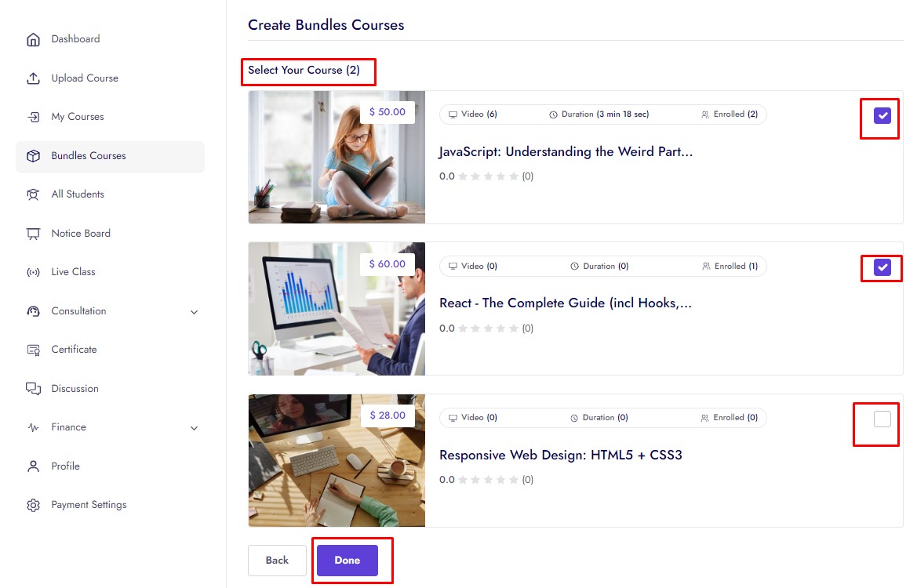Screen dimensions: 917x588
Task: Click the Upload Course upload icon
Action: 33,78
